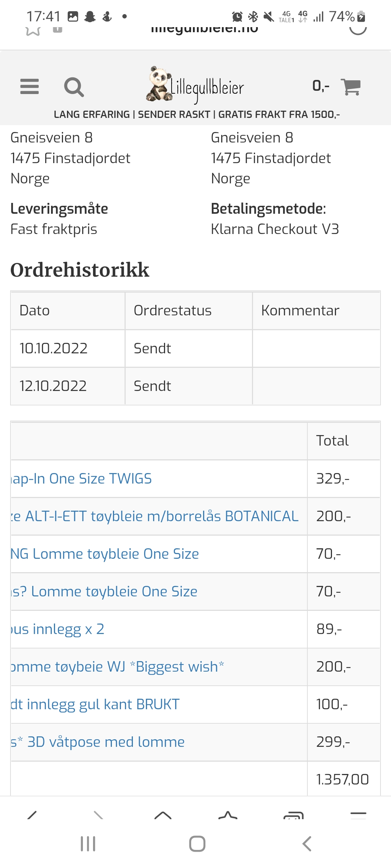Tap the browser address bar URL
The width and height of the screenshot is (391, 868).
pos(205,29)
